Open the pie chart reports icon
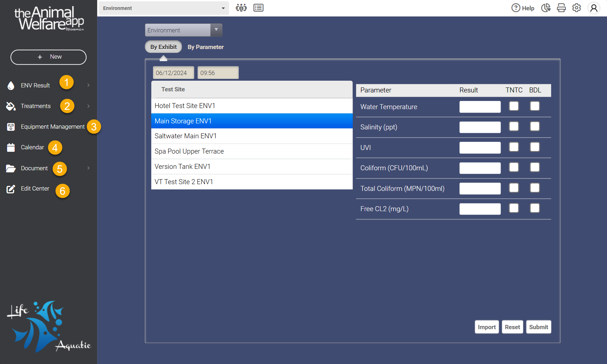Viewport: 607px width, 364px height. coord(545,8)
